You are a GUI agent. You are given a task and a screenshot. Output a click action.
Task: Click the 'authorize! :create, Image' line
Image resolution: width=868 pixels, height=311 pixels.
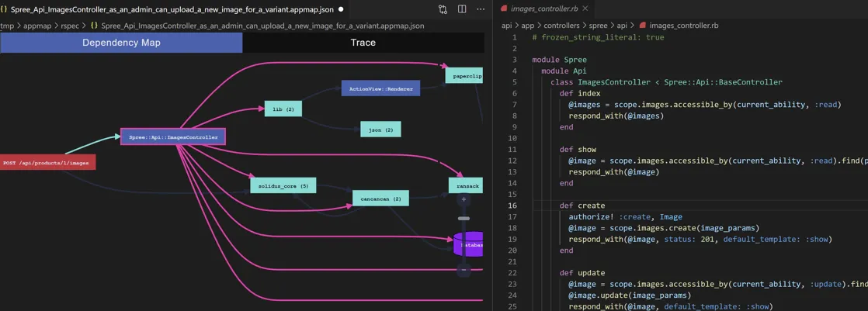(x=625, y=217)
